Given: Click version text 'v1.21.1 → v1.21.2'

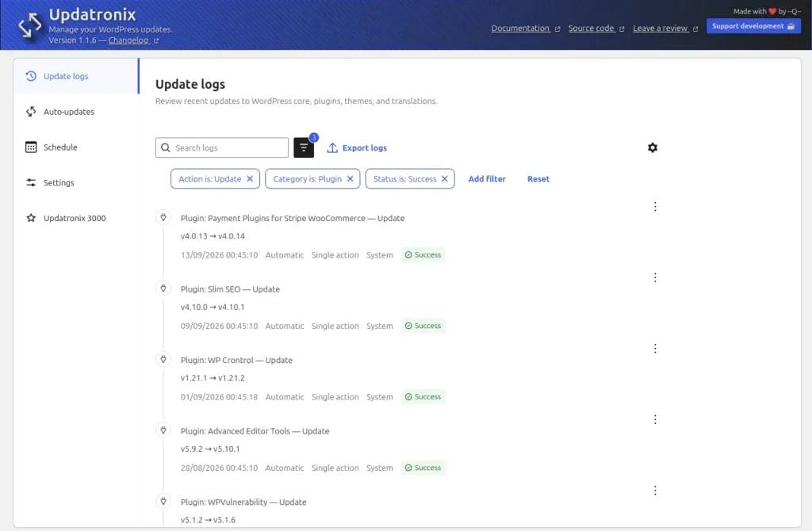Looking at the screenshot, I should tap(213, 378).
